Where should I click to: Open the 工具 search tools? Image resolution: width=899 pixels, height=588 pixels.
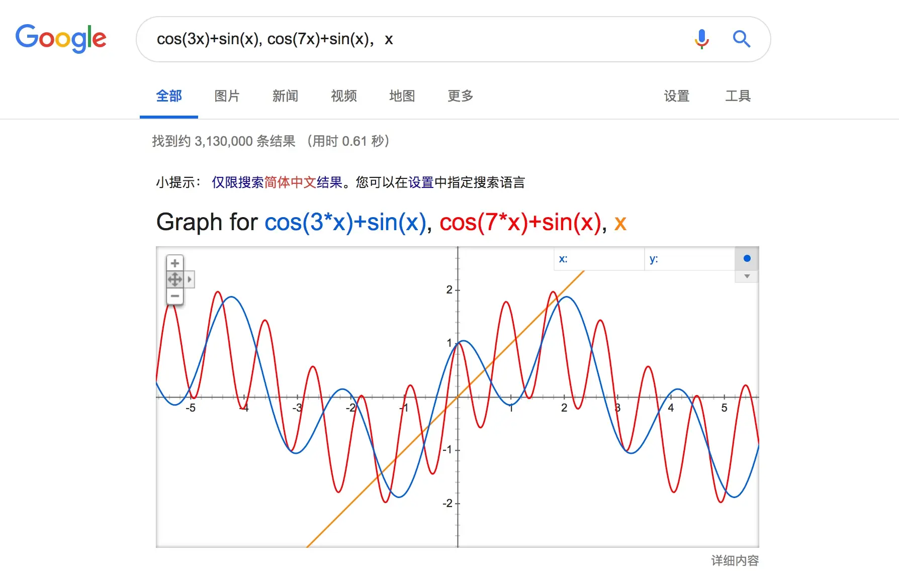click(x=738, y=96)
